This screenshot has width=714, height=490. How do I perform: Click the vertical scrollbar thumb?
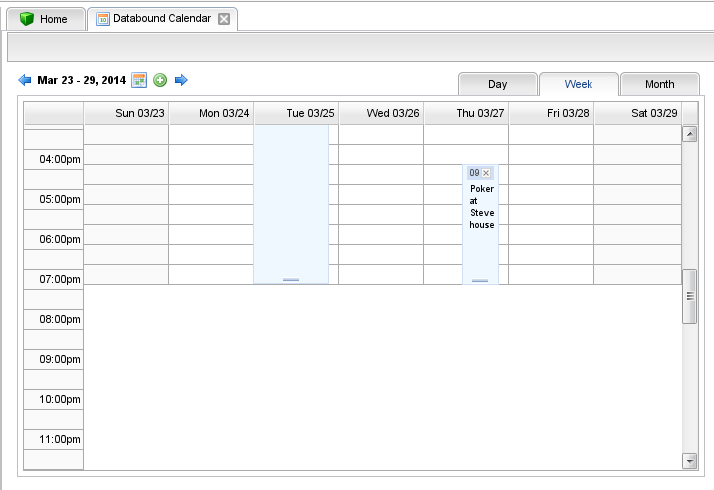pyautogui.click(x=689, y=296)
